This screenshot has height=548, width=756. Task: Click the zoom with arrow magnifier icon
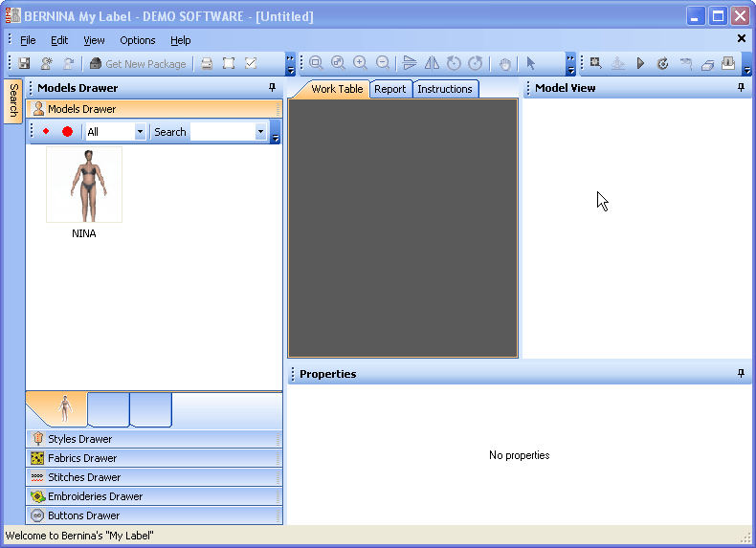(338, 63)
